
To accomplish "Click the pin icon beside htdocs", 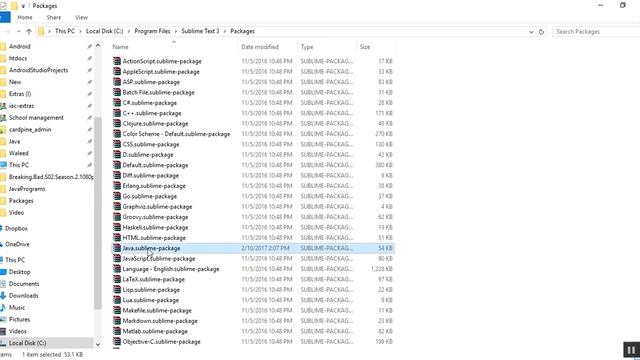I will coord(89,58).
